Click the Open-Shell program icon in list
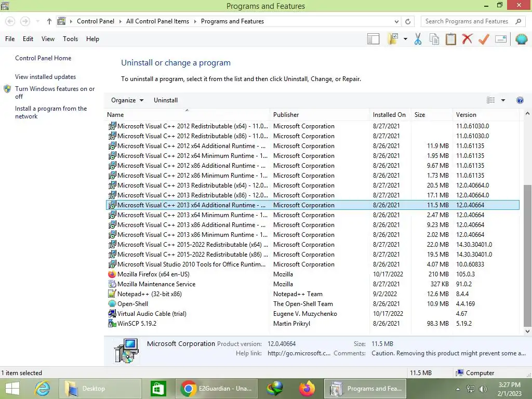The width and height of the screenshot is (532, 399). (112, 303)
